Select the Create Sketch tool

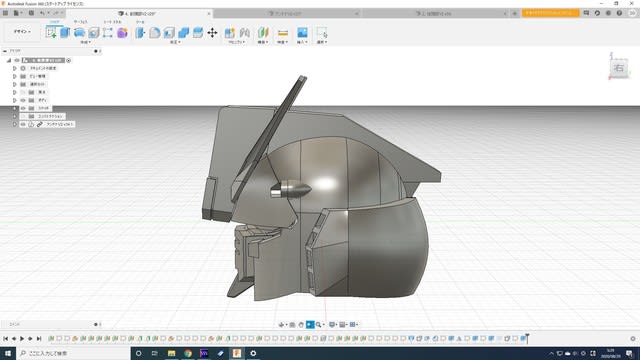click(x=51, y=33)
